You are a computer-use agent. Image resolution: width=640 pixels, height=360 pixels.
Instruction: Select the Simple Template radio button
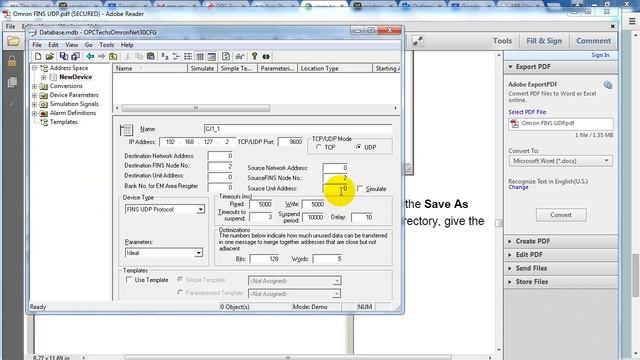pos(180,280)
